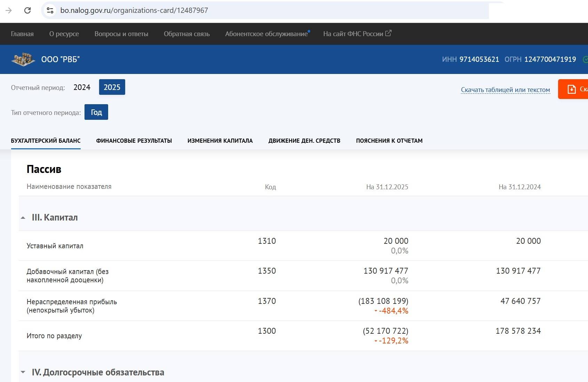Open site info icon in address bar
Screen dimensions: 588x382
(50, 10)
